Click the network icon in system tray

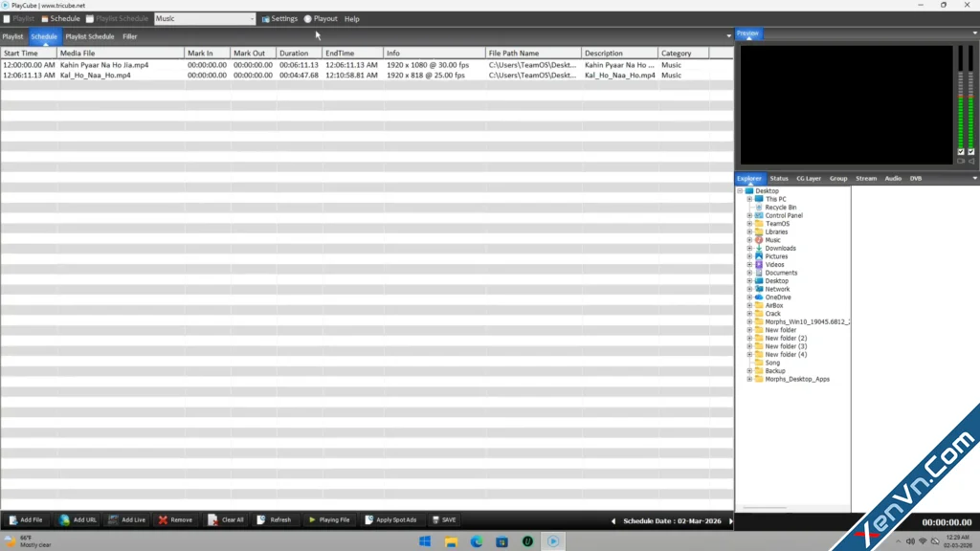[923, 541]
